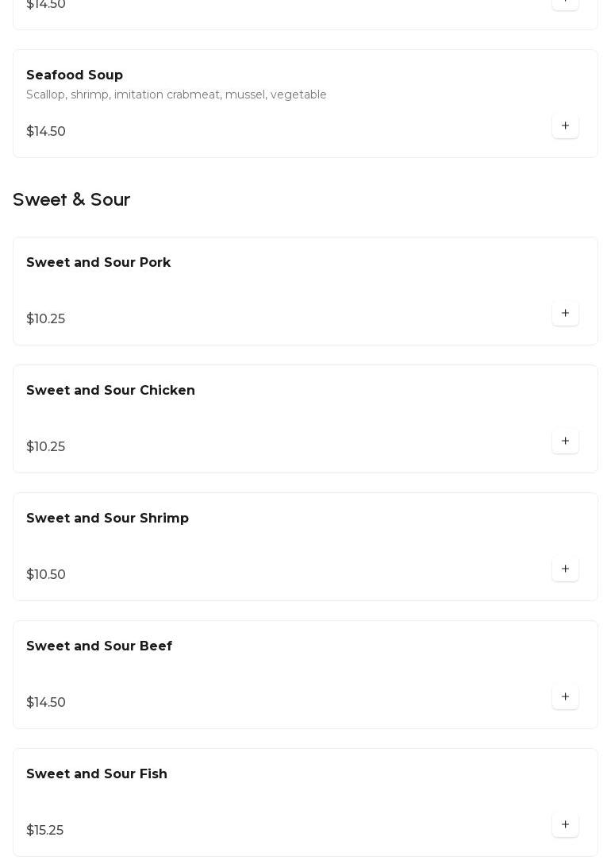The height and width of the screenshot is (868, 611).
Task: Select the Sweet and Sour Shrimp title
Action: [x=107, y=519]
